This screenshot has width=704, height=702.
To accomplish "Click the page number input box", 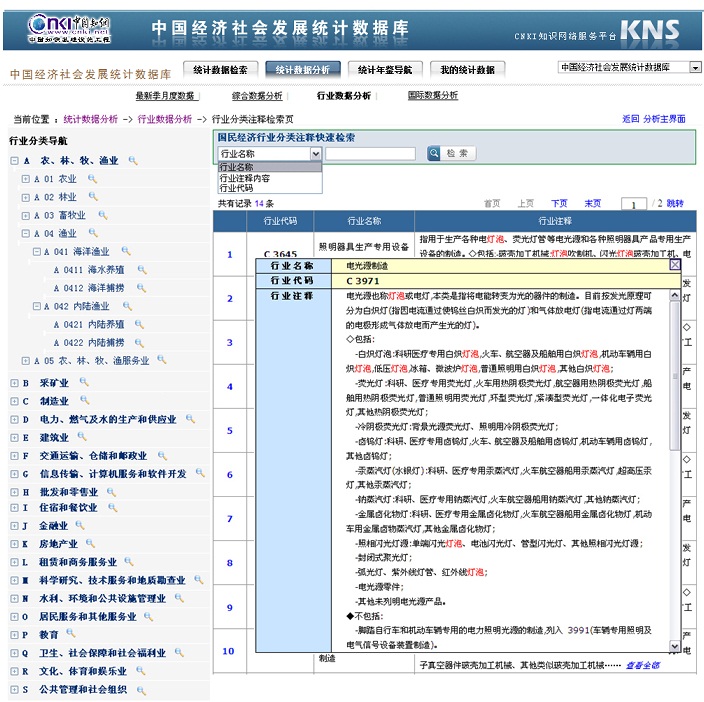I will click(x=634, y=204).
